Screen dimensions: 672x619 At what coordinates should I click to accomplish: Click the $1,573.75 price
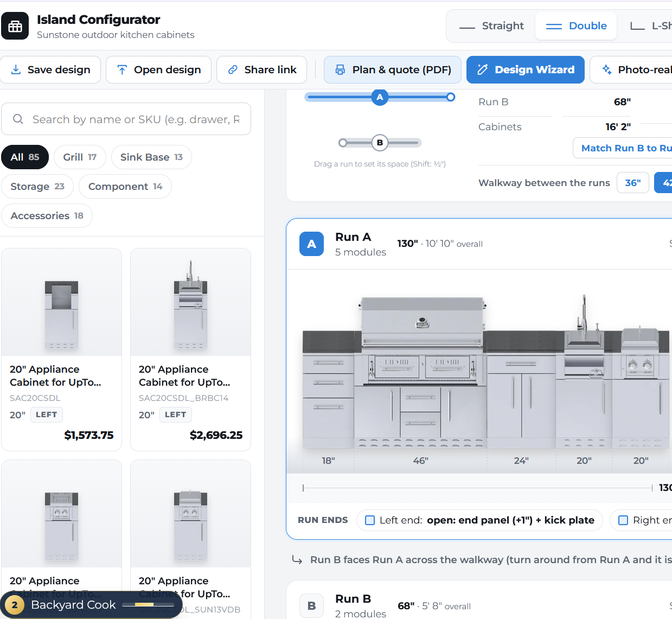pos(89,435)
